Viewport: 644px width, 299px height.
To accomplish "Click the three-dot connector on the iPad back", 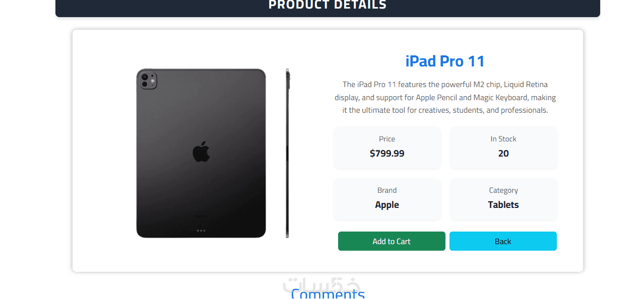I will click(201, 231).
